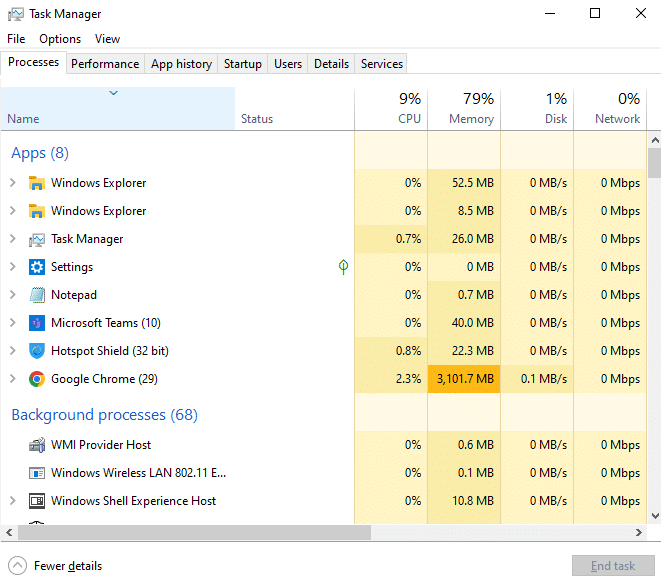
Task: Expand Hotspot Shield (32 bit) row
Action: coord(13,351)
